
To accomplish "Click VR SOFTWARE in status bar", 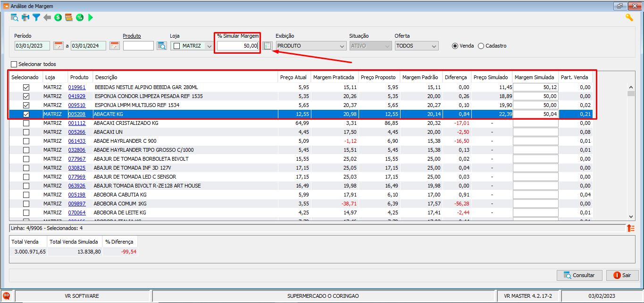I will [82, 296].
